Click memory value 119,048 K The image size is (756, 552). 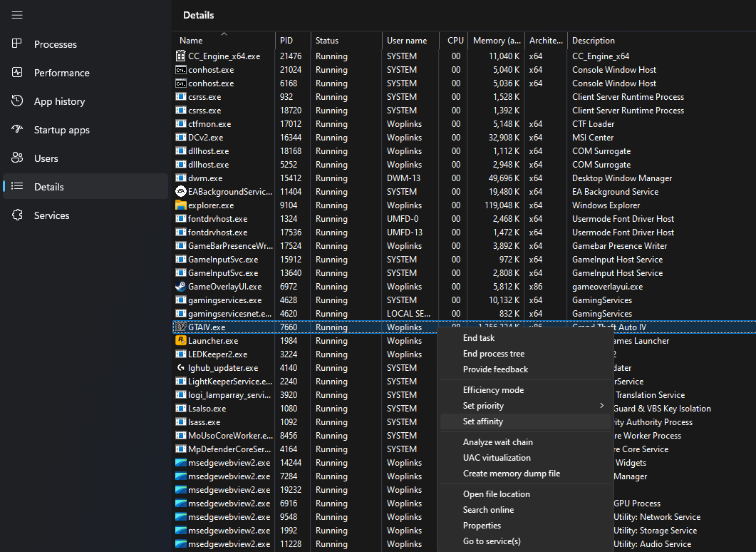(x=502, y=205)
